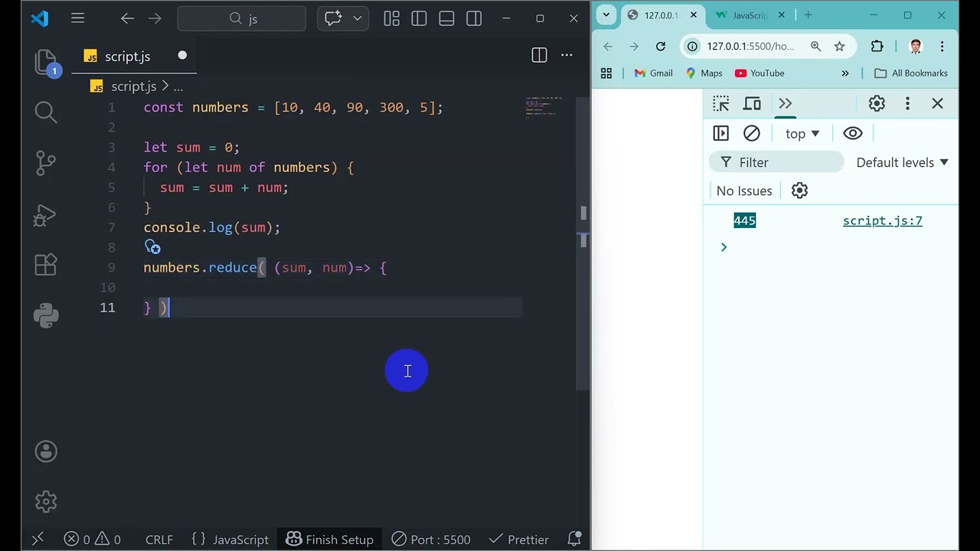Screen dimensions: 980x551
Task: Open the editor More Actions menu
Action: pos(567,55)
